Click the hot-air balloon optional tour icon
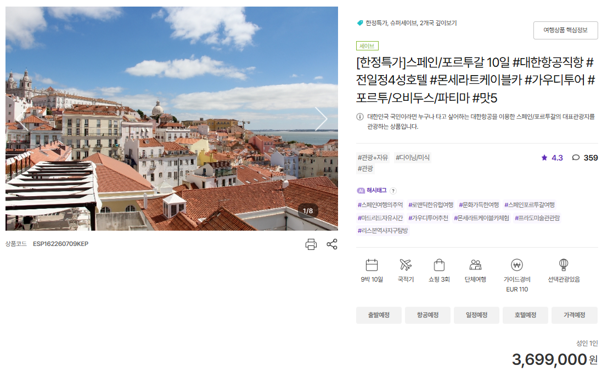This screenshot has width=602, height=372. pyautogui.click(x=563, y=265)
